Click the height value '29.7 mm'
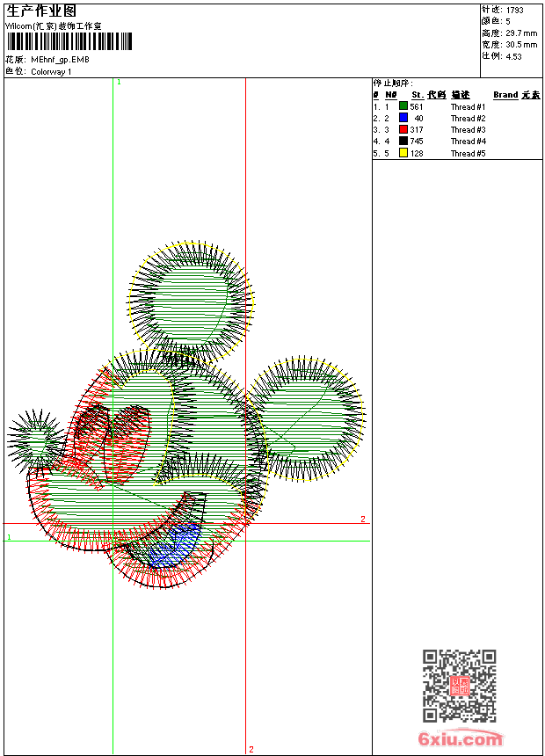This screenshot has width=545, height=756. tap(521, 33)
